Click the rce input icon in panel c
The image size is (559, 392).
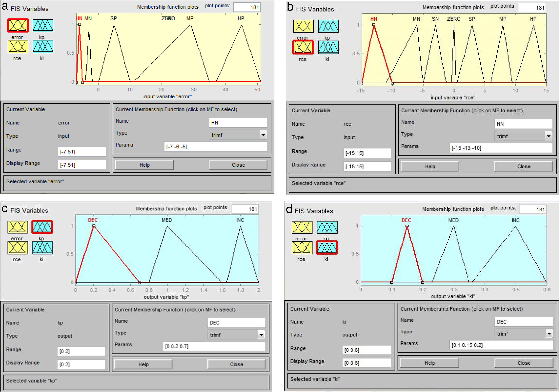click(17, 248)
